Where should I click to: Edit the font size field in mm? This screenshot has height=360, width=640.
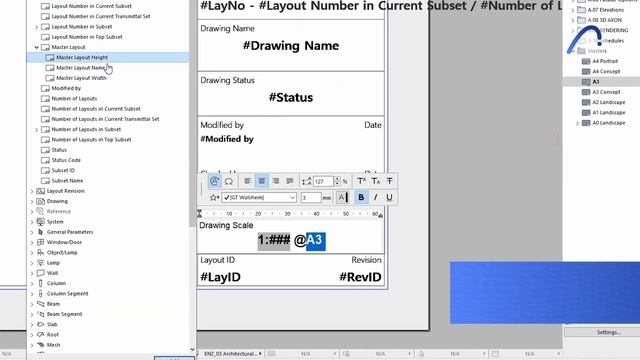[x=311, y=198]
